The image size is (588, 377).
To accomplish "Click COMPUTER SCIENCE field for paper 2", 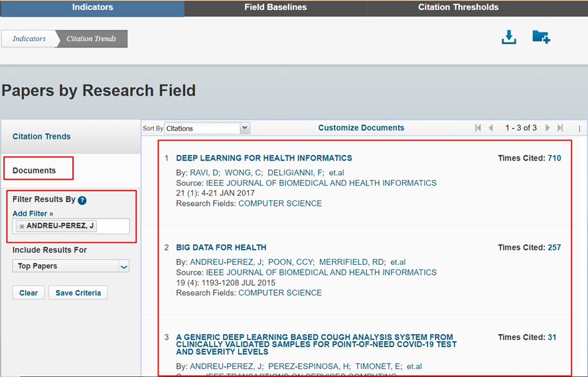I will (280, 293).
